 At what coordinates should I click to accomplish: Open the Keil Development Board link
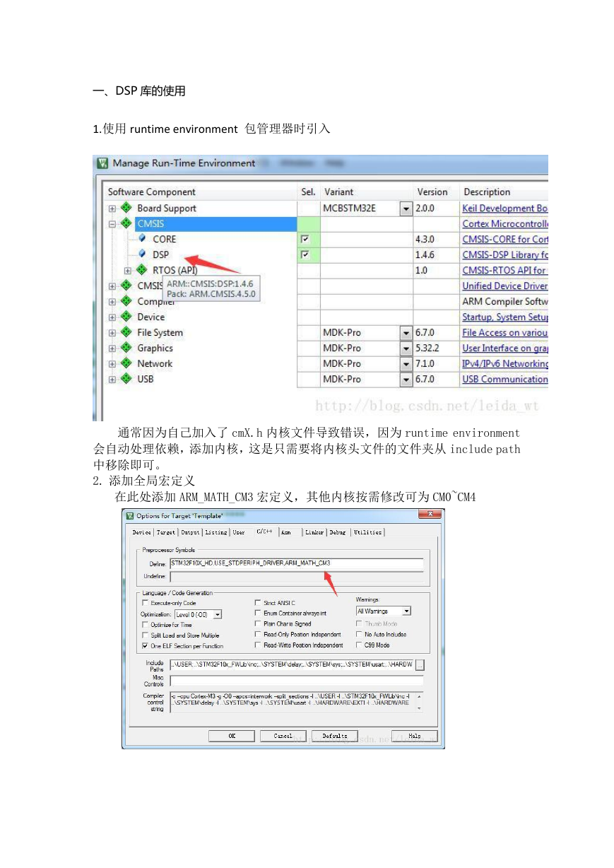coord(505,209)
